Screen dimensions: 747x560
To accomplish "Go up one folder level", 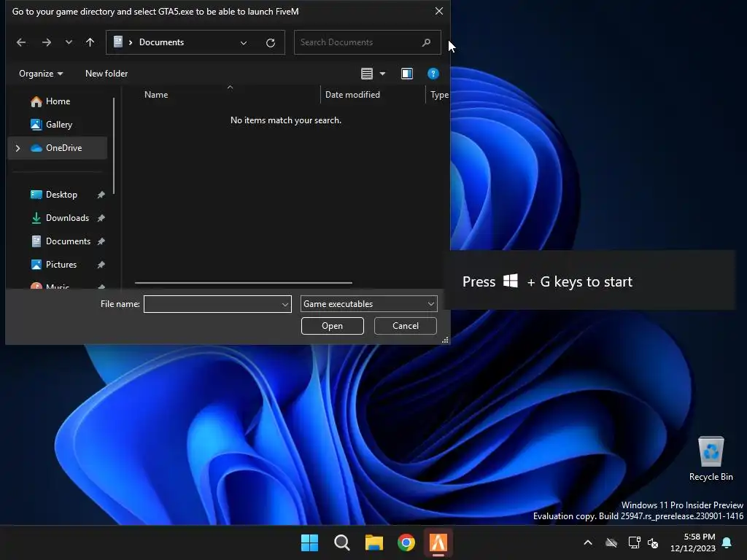I will pos(90,42).
